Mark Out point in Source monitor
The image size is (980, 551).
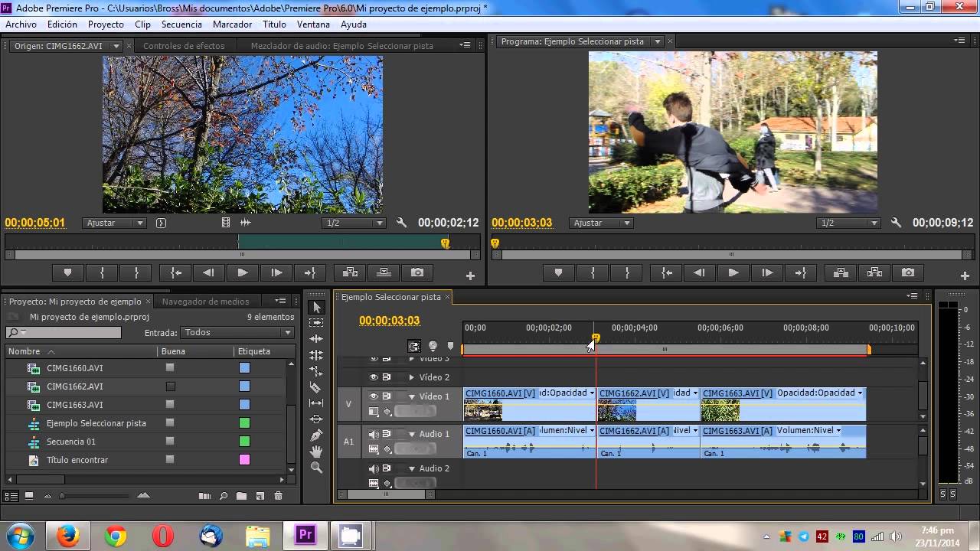(x=136, y=272)
